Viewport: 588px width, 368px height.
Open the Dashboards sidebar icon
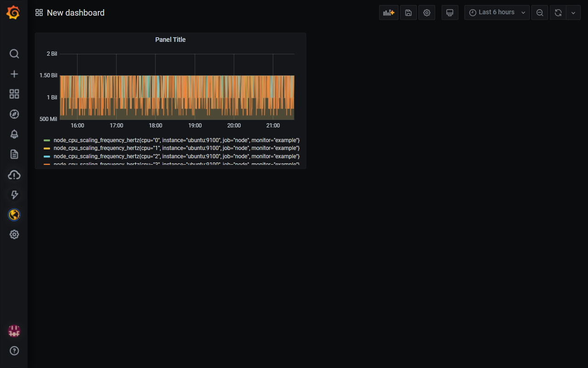[x=14, y=94]
